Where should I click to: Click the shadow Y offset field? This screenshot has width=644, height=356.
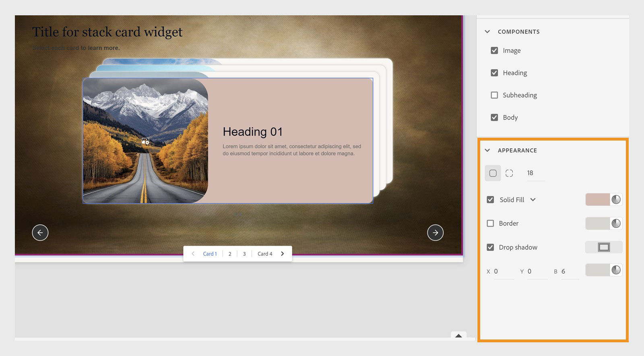pos(537,271)
